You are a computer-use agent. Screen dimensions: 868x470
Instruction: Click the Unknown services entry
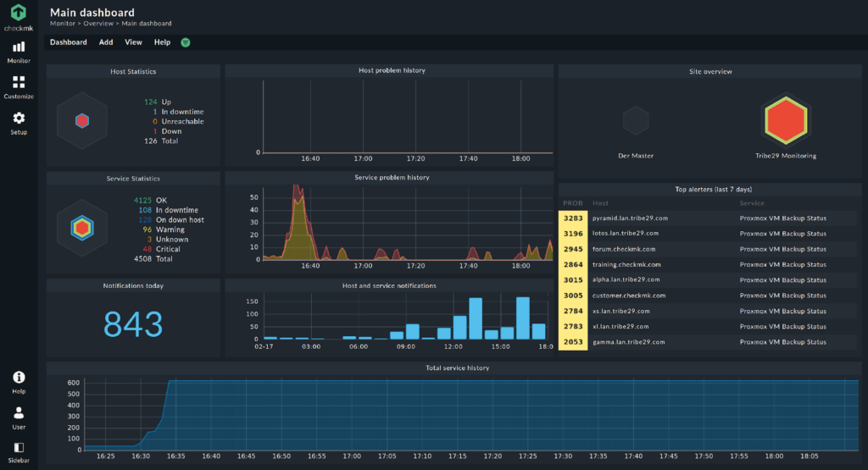click(x=168, y=240)
